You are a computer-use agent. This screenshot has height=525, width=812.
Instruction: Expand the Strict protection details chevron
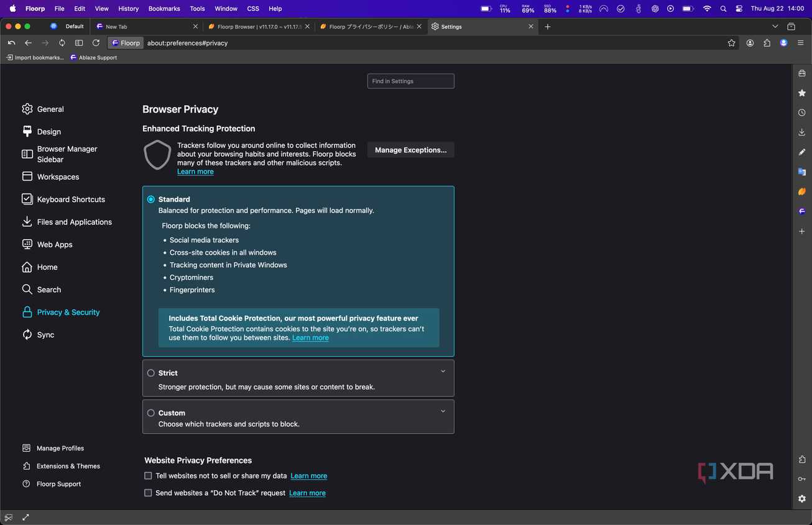443,371
